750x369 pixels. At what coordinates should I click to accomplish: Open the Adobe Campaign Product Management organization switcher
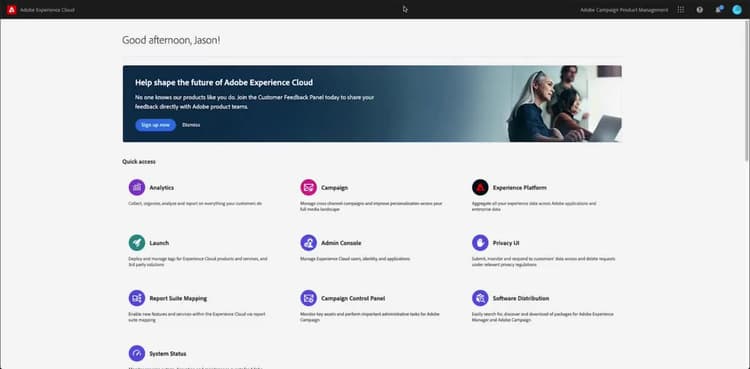(x=624, y=10)
